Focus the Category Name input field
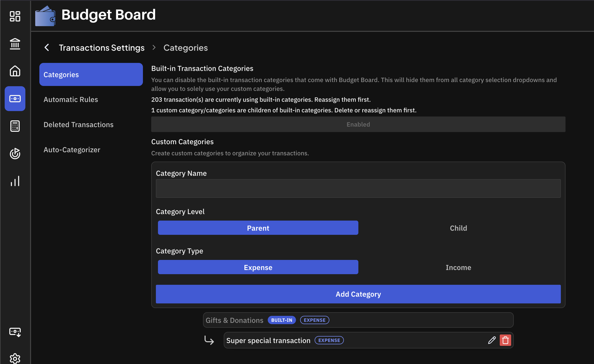The image size is (594, 364). tap(358, 188)
